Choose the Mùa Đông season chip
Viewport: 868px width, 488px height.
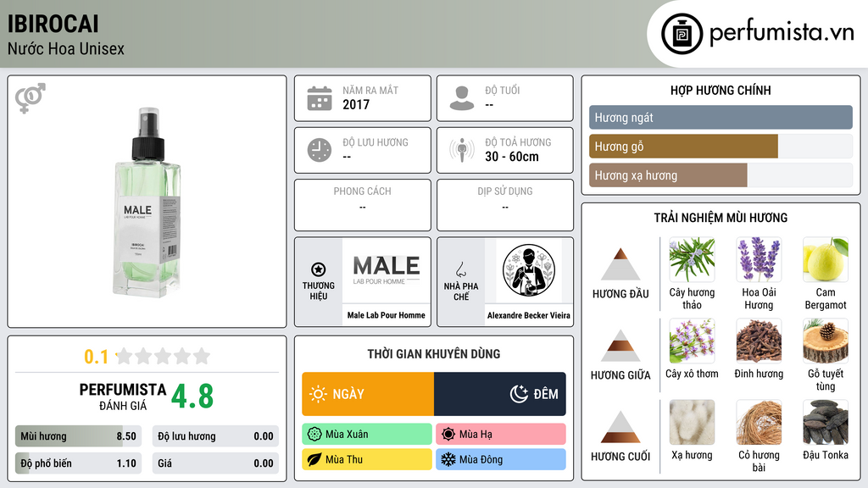point(501,459)
